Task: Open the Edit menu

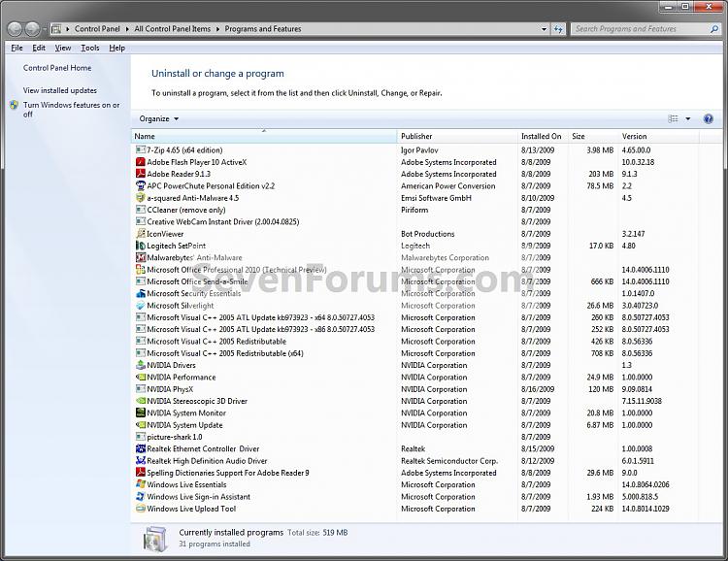Action: point(39,48)
